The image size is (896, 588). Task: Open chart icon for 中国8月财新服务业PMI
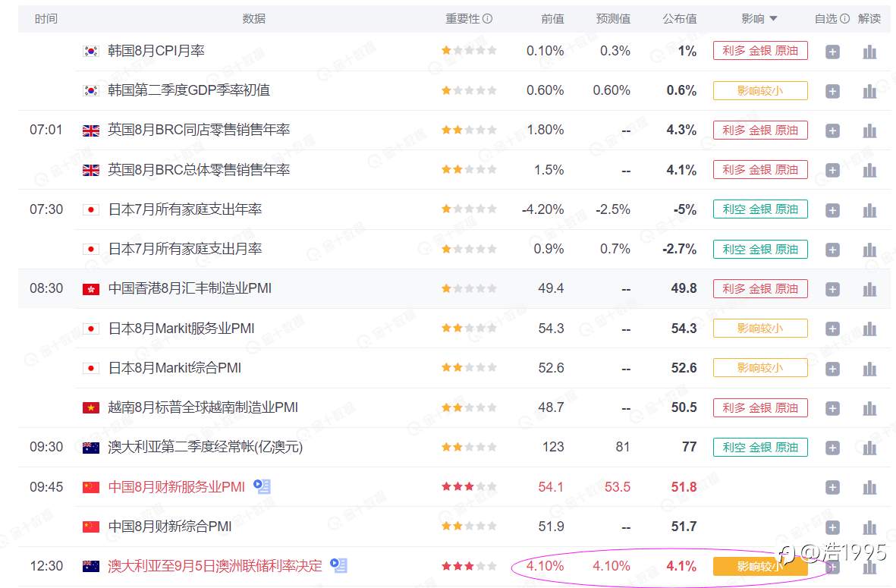click(869, 487)
